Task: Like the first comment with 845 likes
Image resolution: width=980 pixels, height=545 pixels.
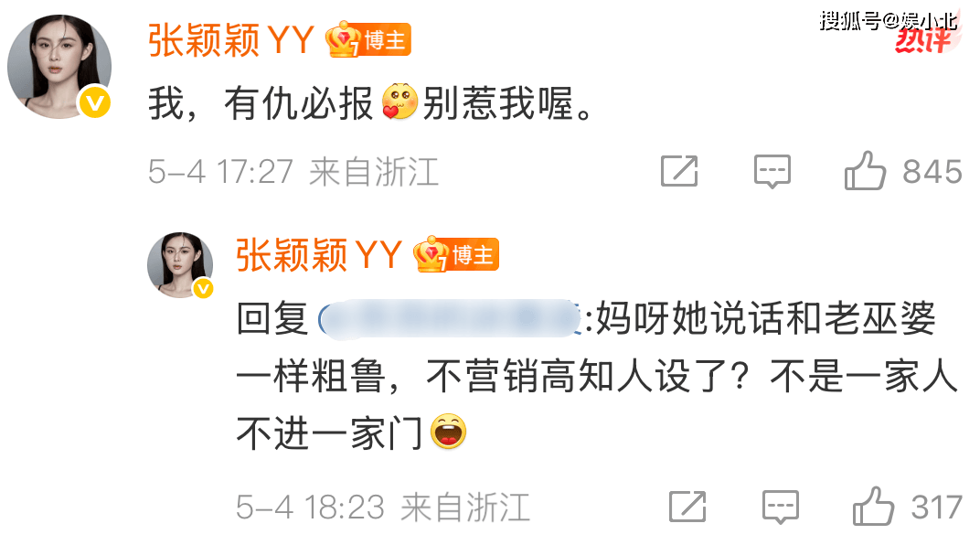Action: point(865,171)
